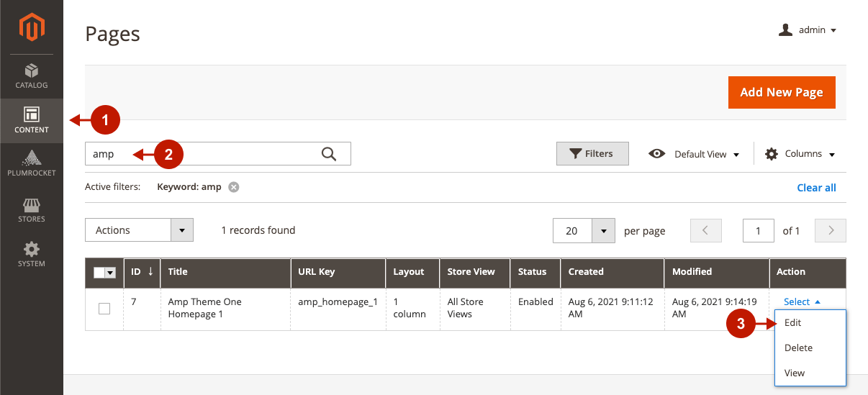This screenshot has width=868, height=395.
Task: Choose Delete from the action menu
Action: pyautogui.click(x=798, y=348)
